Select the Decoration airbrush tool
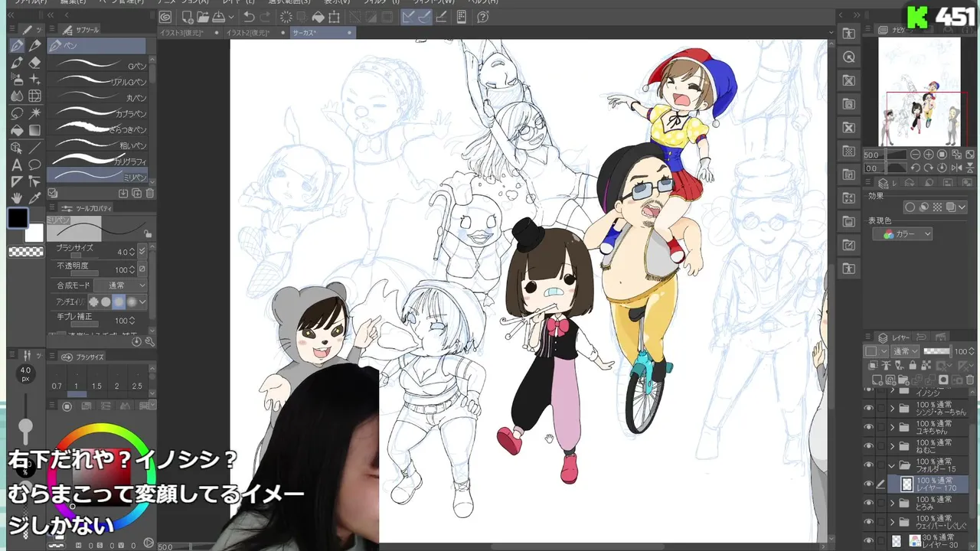This screenshot has width=980, height=551. 34,80
